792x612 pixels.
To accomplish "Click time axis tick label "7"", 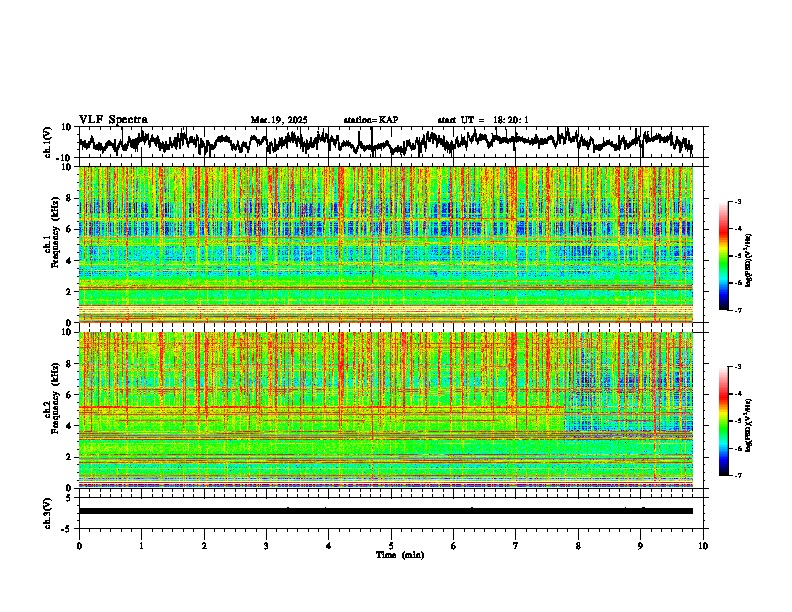I will click(516, 546).
